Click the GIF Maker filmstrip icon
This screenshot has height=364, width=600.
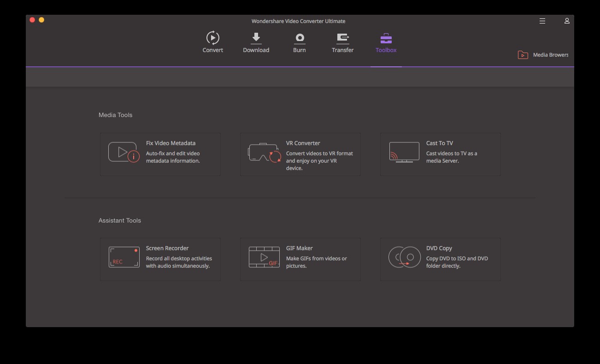tap(264, 257)
